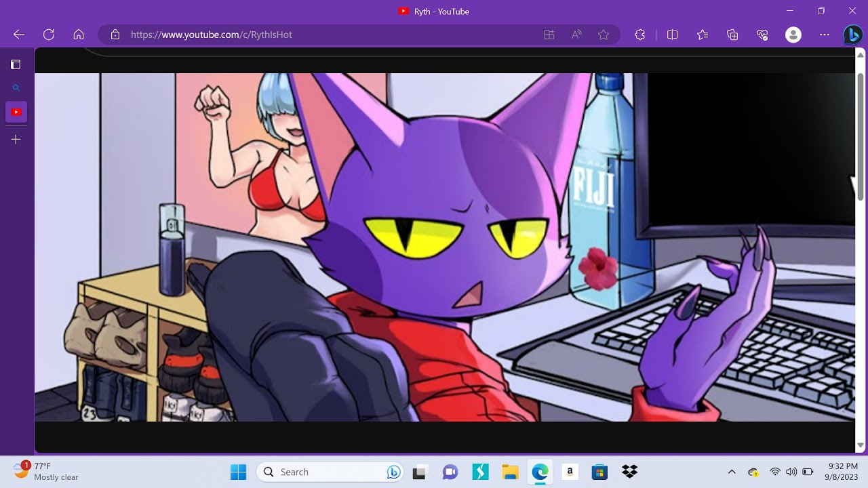Open the app available icon in address bar
This screenshot has height=488, width=868.
tap(549, 35)
